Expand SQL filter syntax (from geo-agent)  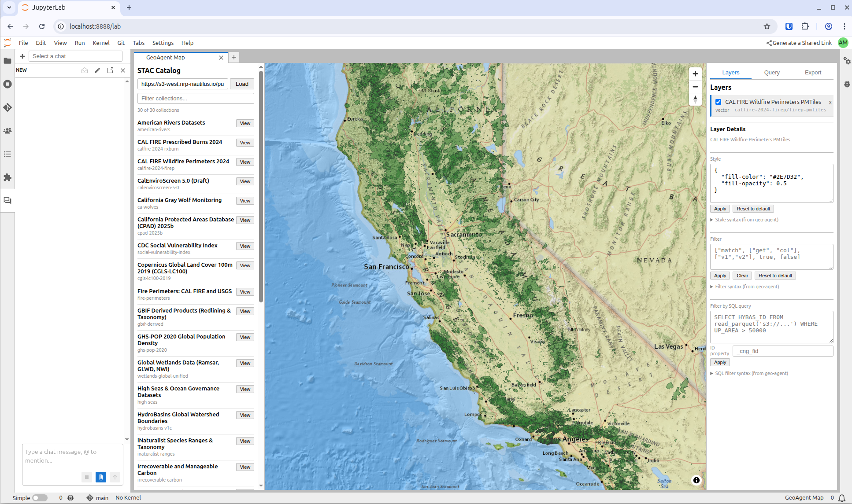click(749, 373)
